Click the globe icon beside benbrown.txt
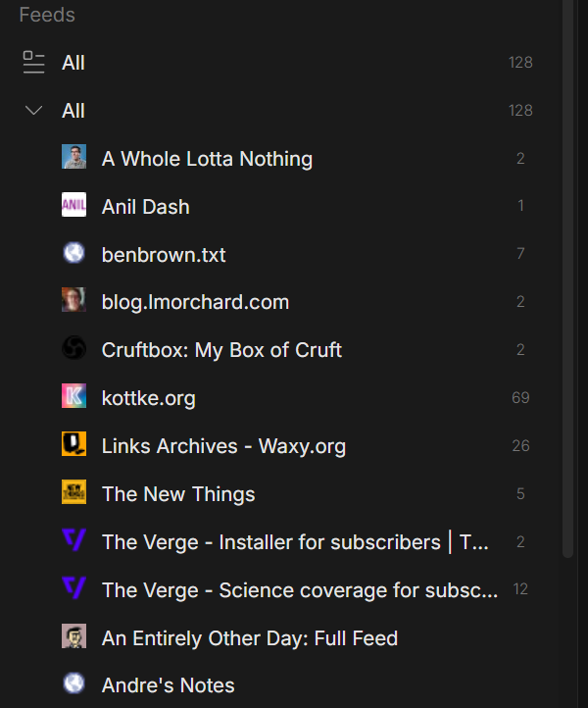Image resolution: width=588 pixels, height=708 pixels. pyautogui.click(x=74, y=253)
